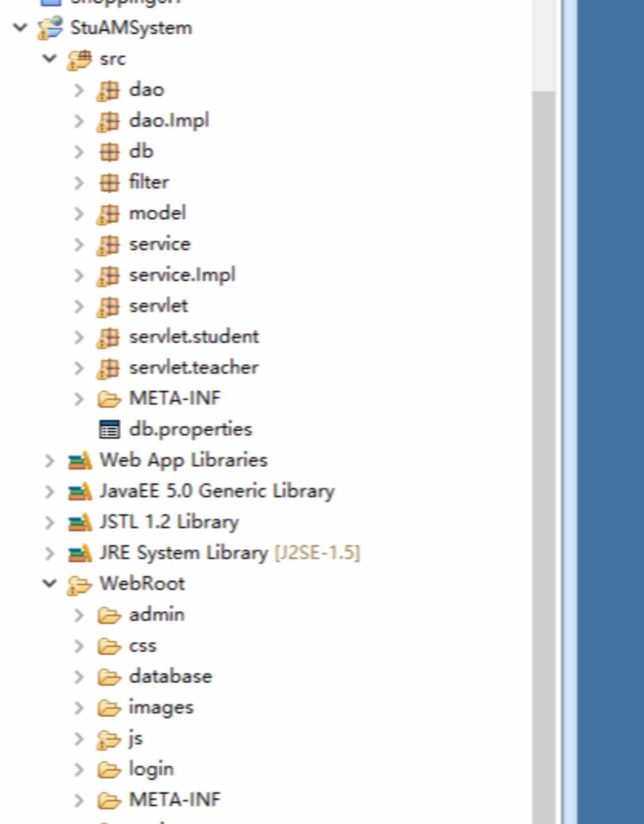This screenshot has height=824, width=644.
Task: Collapse the StuAMSystem project node
Action: (20, 28)
